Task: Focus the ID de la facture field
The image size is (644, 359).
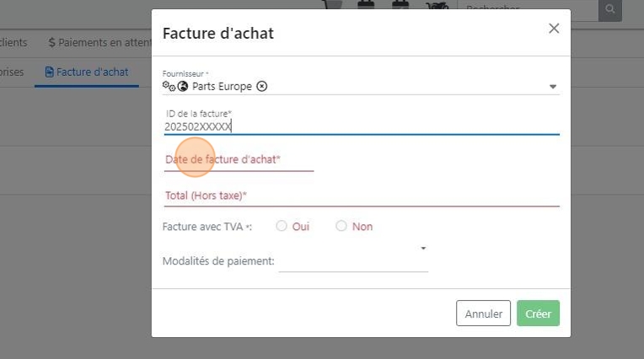Action: tap(361, 126)
